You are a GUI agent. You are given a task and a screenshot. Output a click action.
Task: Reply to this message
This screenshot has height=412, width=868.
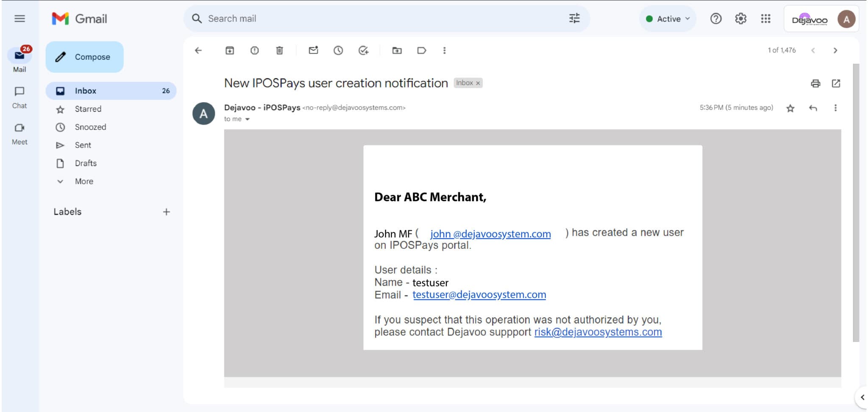(x=813, y=108)
